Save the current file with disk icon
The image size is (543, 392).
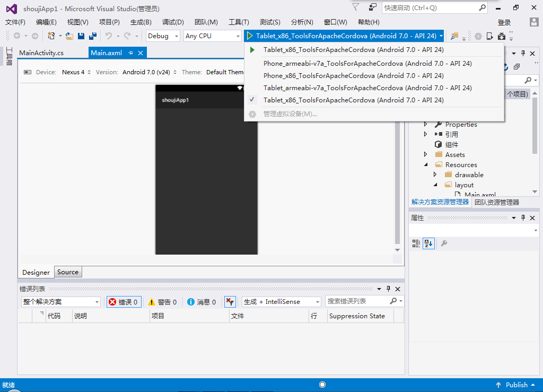81,36
